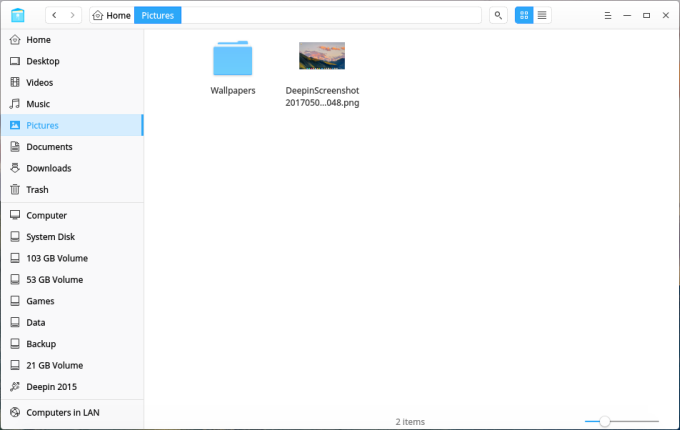Click the Home house icon in sidebar
680x430 pixels.
[15, 40]
